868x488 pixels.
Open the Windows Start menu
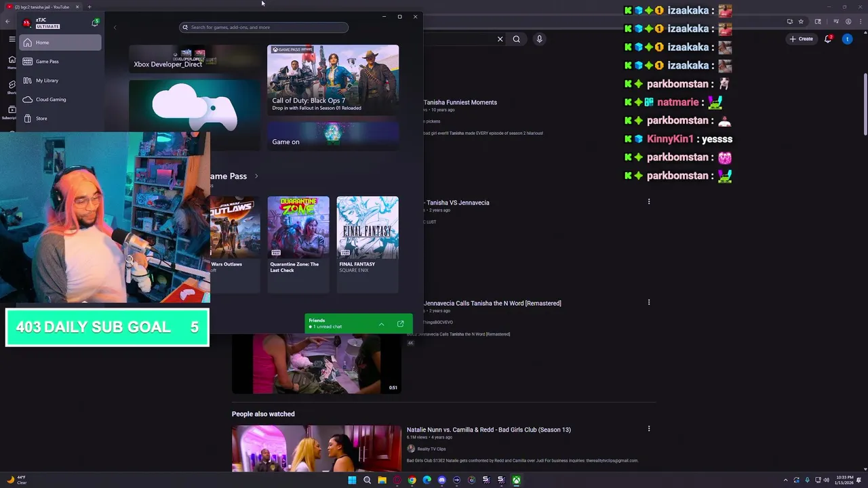352,481
